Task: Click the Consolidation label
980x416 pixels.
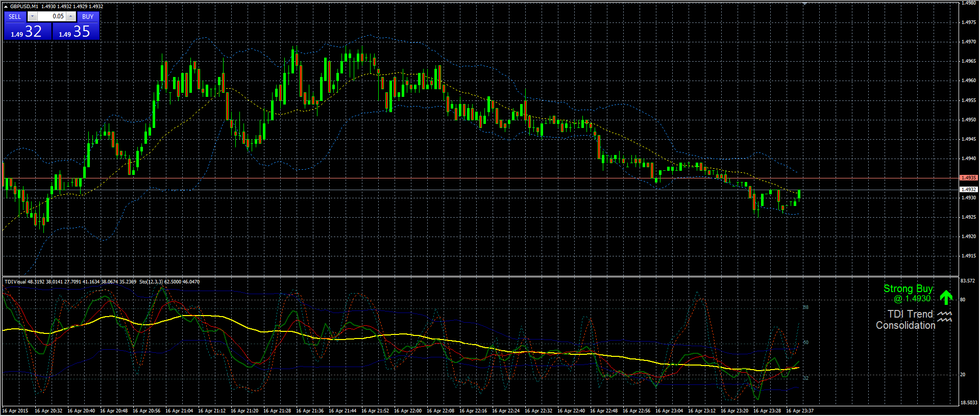Action: pos(905,325)
